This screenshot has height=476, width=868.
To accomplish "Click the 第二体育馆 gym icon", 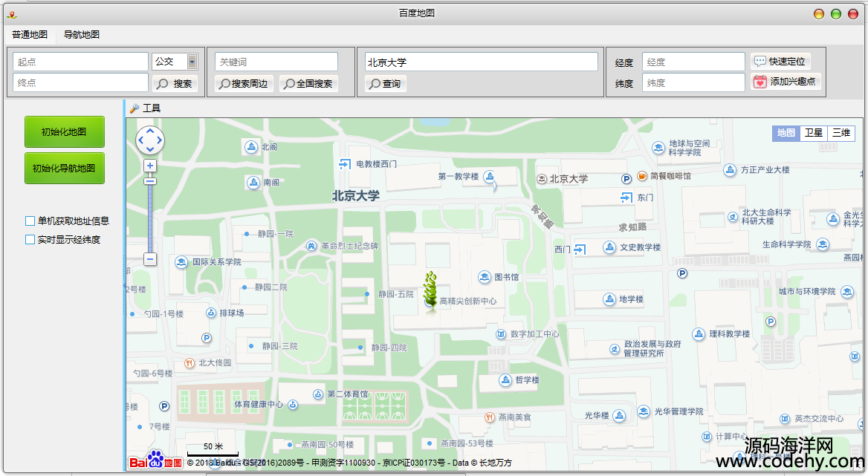I will [318, 394].
